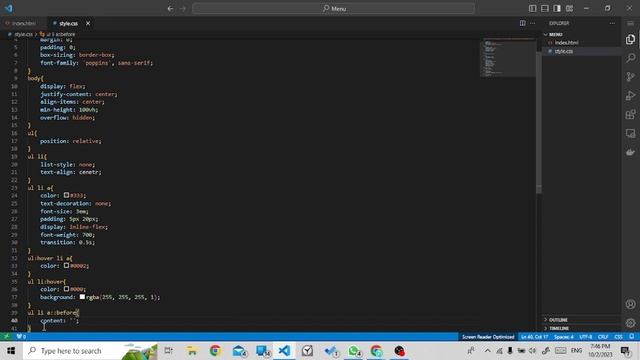Open the Accounts menu in activity bar
This screenshot has width=640, height=360.
coord(630,304)
